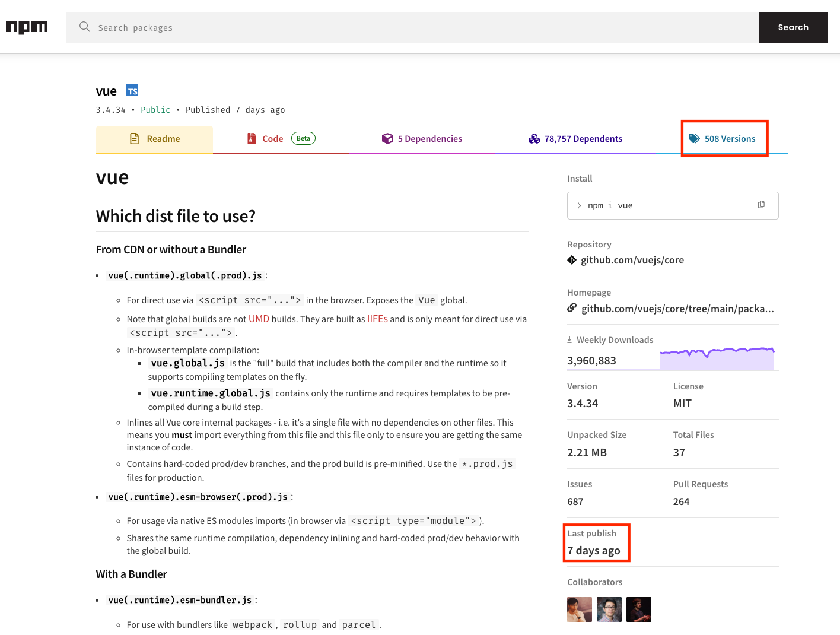Image resolution: width=840 pixels, height=635 pixels.
Task: Open the 508 Versions tab
Action: click(x=722, y=139)
